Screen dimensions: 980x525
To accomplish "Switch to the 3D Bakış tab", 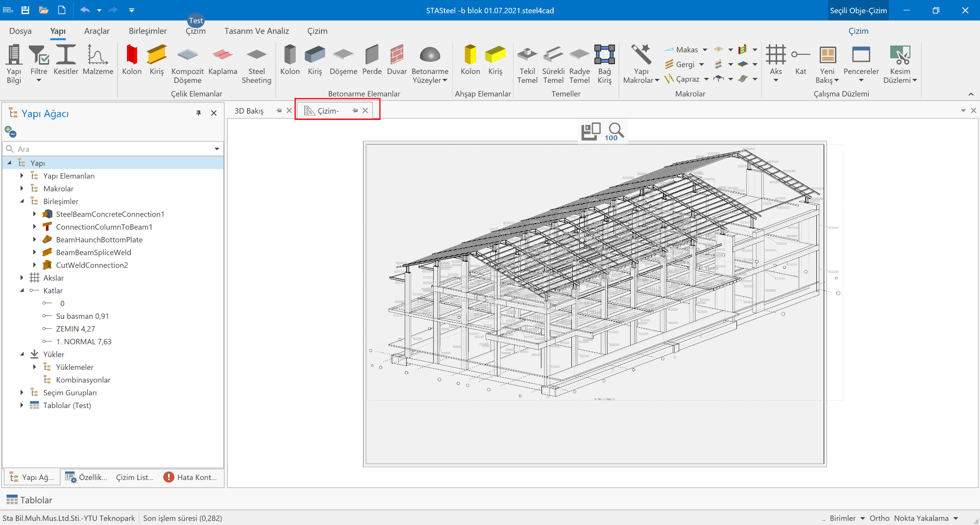I will click(x=249, y=111).
